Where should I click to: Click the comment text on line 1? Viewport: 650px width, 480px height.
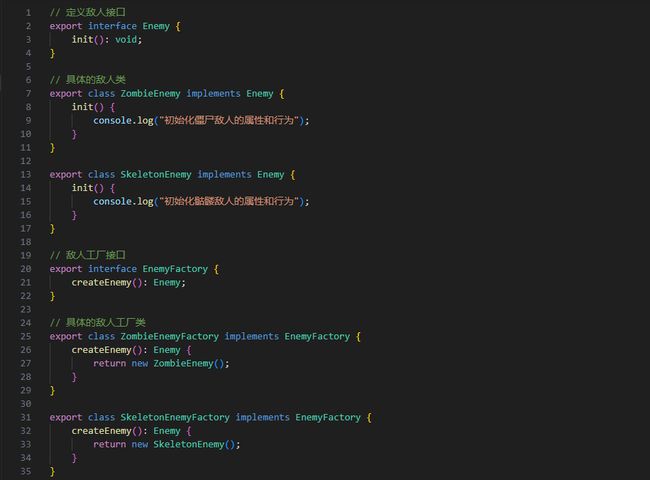click(x=87, y=12)
